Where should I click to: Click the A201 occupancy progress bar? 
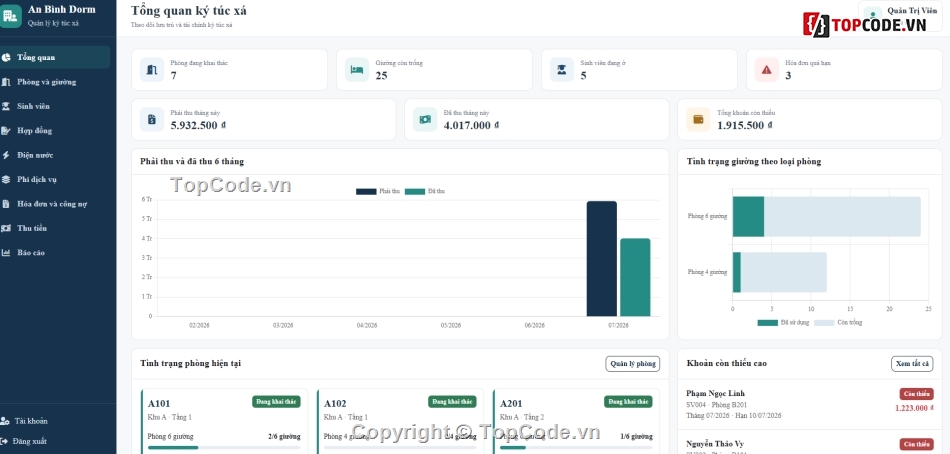(576, 447)
